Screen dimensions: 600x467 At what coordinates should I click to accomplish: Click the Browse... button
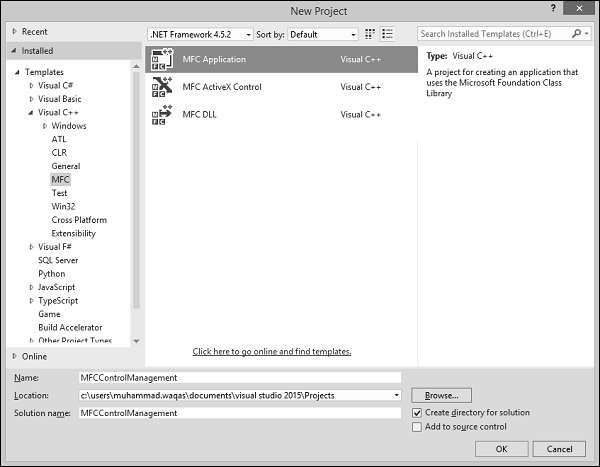[x=442, y=395]
